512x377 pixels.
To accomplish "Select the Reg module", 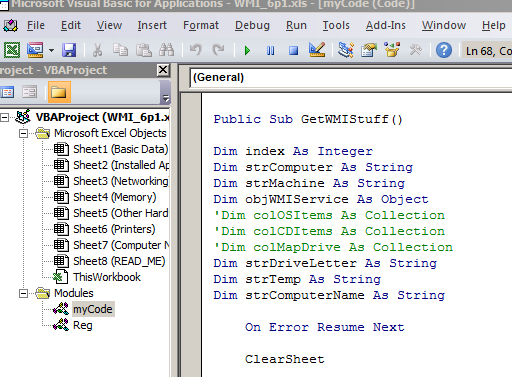I will (83, 325).
